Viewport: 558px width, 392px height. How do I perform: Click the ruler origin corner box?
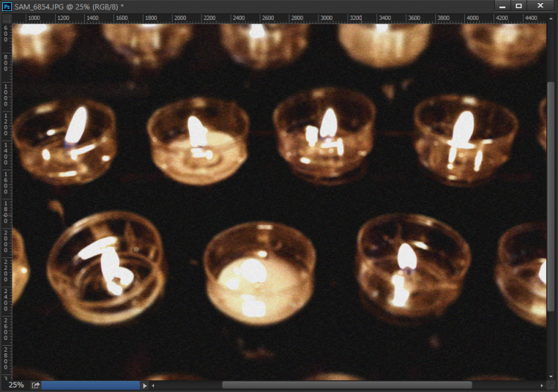coord(7,18)
